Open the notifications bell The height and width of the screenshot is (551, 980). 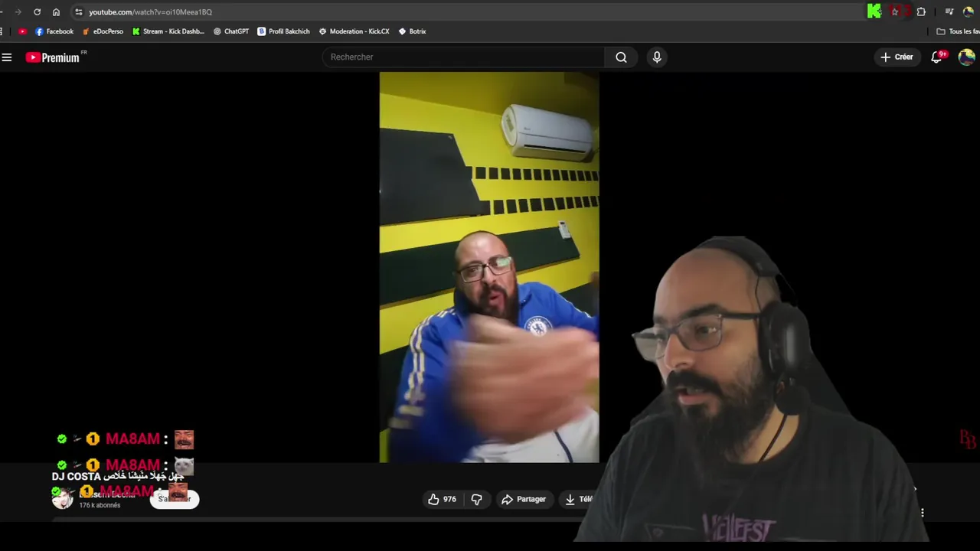[x=937, y=57]
